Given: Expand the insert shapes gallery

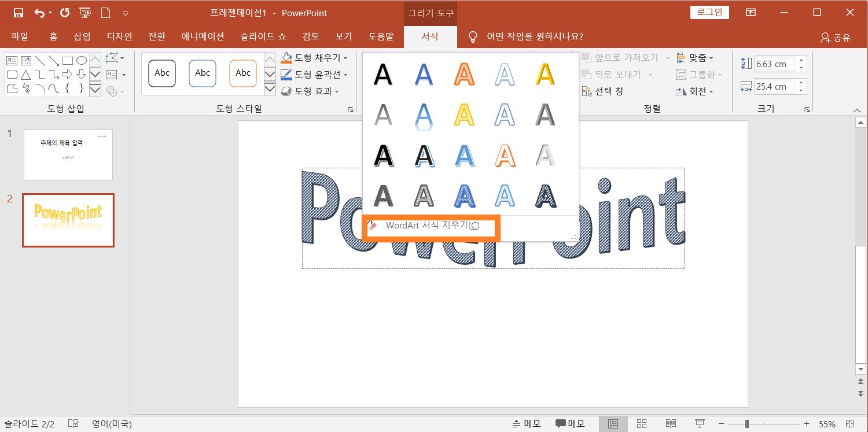Looking at the screenshot, I should [x=95, y=90].
